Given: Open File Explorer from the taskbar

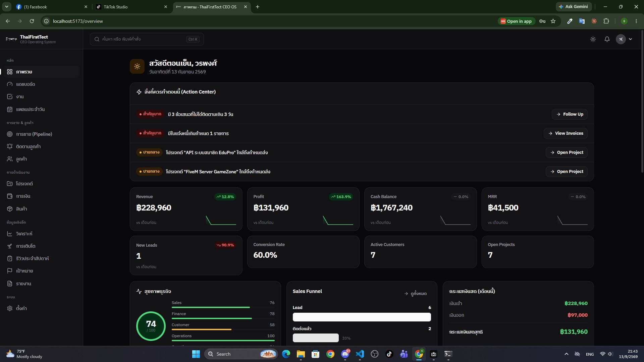Looking at the screenshot, I should pos(301,354).
